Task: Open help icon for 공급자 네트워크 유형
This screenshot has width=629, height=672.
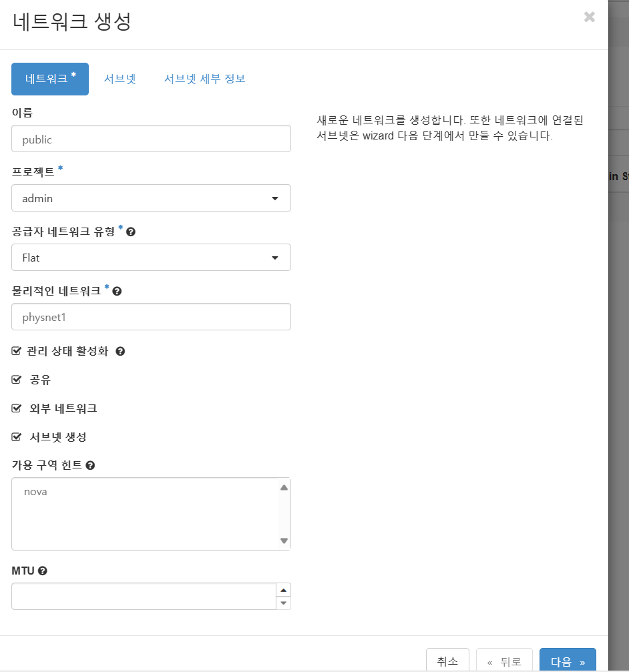Action: coord(131,232)
